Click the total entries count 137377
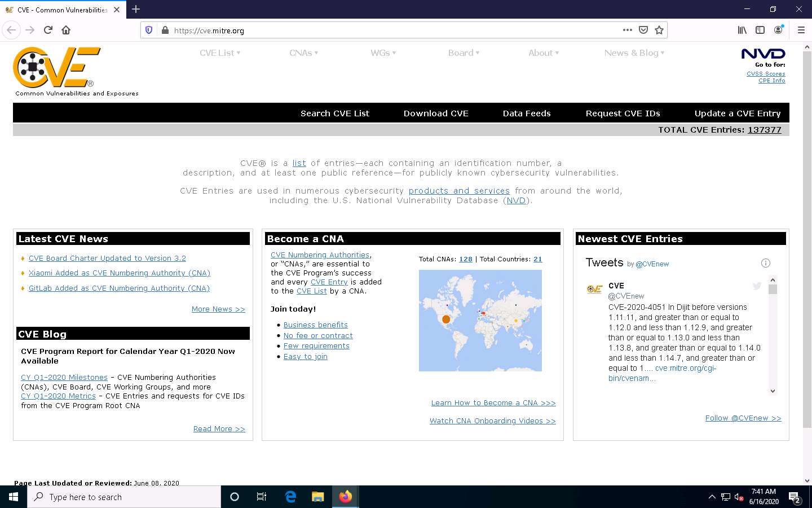Viewport: 812px width, 508px height. (x=765, y=130)
